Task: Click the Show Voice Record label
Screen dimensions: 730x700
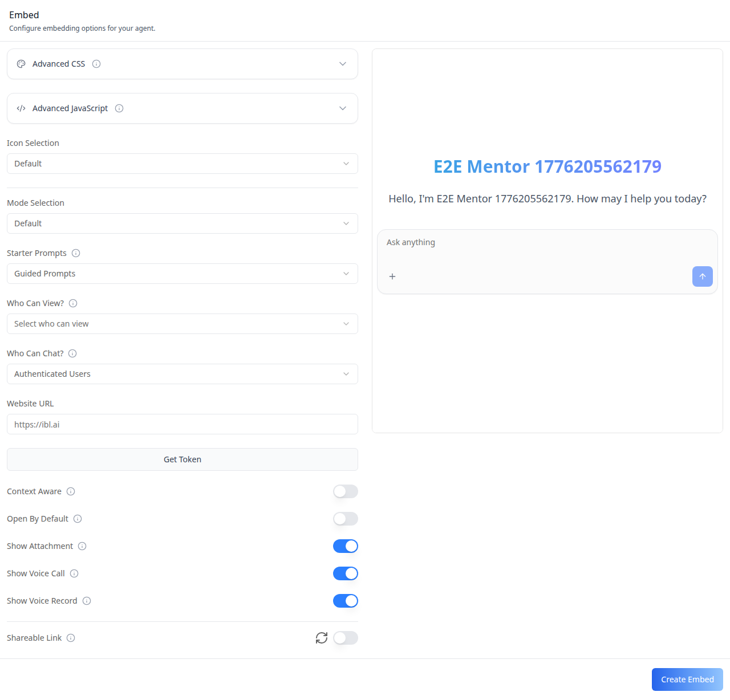Action: [42, 601]
